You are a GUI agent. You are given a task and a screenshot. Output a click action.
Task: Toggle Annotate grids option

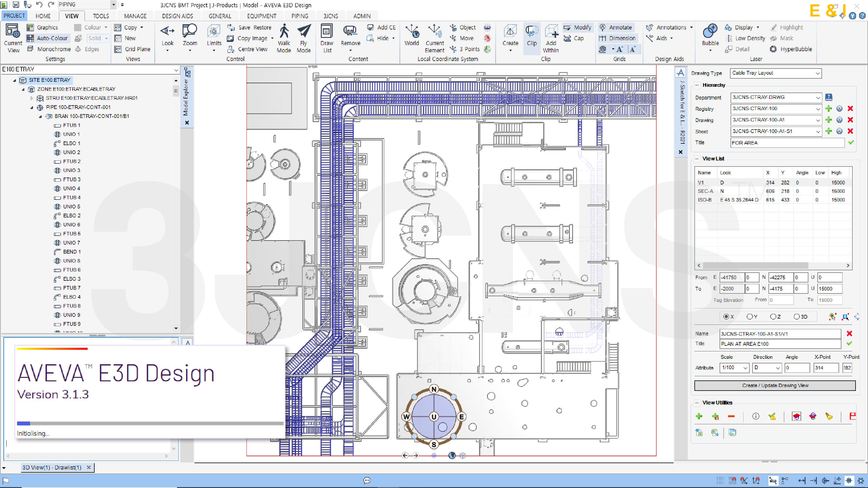click(x=616, y=27)
